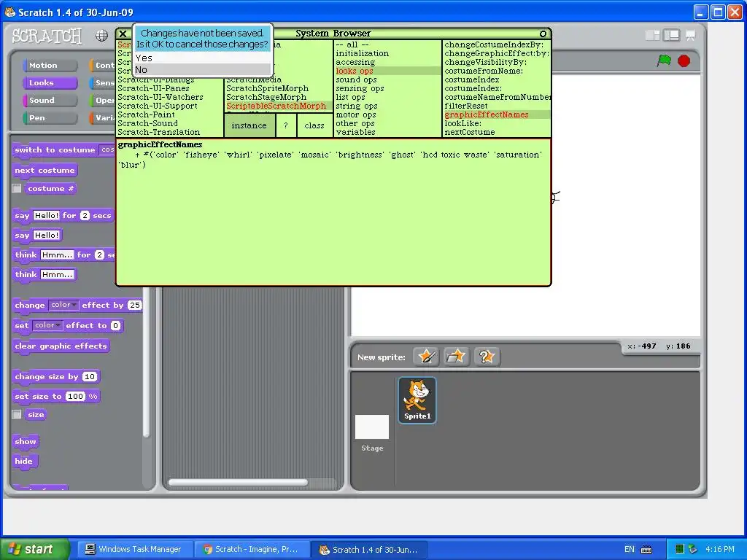Click the next costume block
Image resolution: width=747 pixels, height=560 pixels.
pyautogui.click(x=44, y=171)
